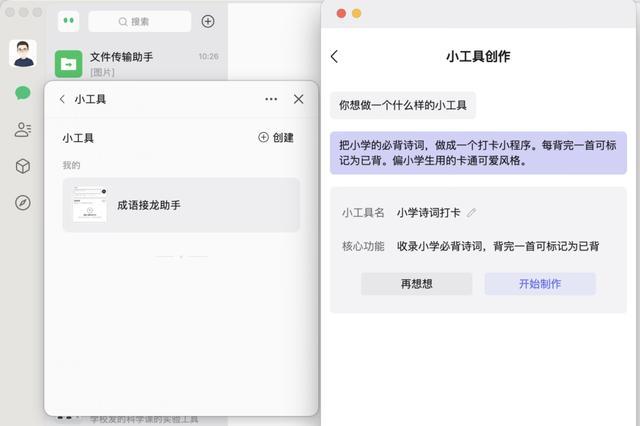This screenshot has width=640, height=426.
Task: Close the 小工具 panel with the X
Action: coord(299,99)
